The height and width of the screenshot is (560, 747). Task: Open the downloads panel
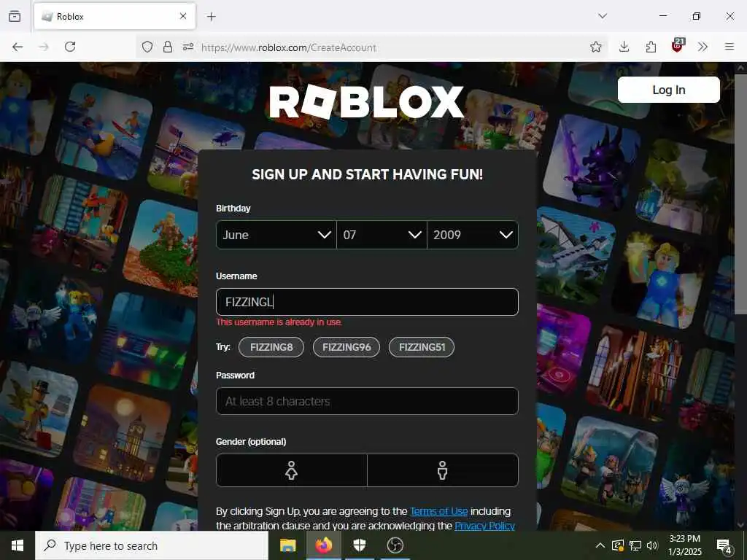pos(624,47)
